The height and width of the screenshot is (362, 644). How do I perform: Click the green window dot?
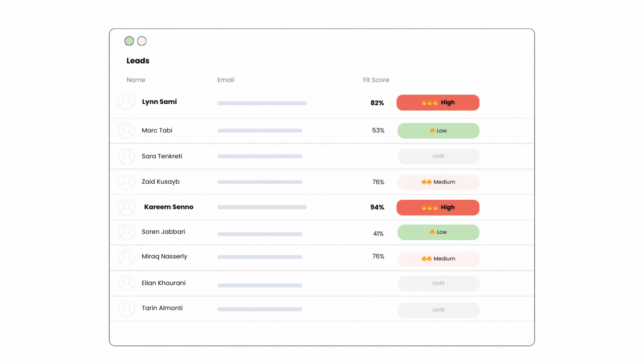point(129,41)
